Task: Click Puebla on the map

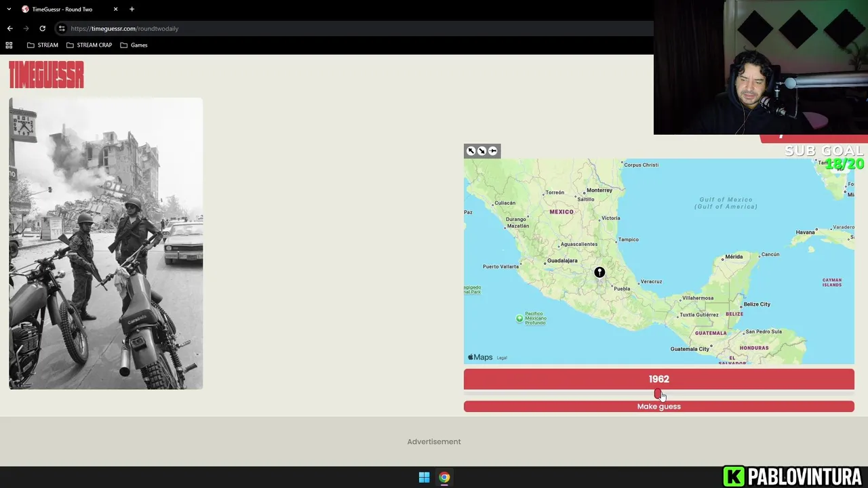Action: point(620,289)
